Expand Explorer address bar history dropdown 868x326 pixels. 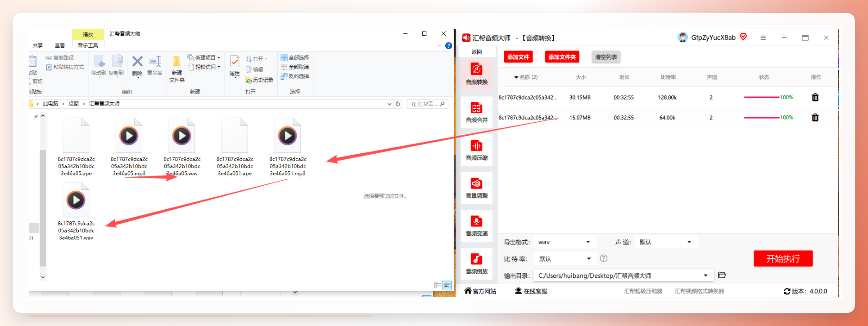tap(389, 104)
